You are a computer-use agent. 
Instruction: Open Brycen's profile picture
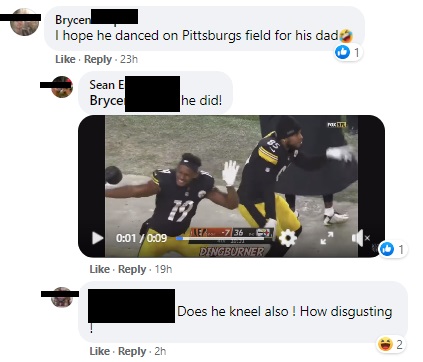(24, 22)
